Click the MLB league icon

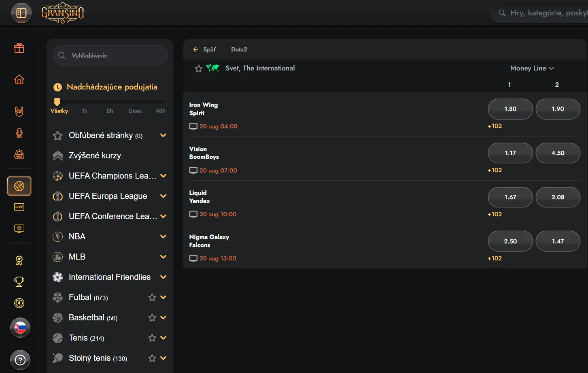click(58, 257)
